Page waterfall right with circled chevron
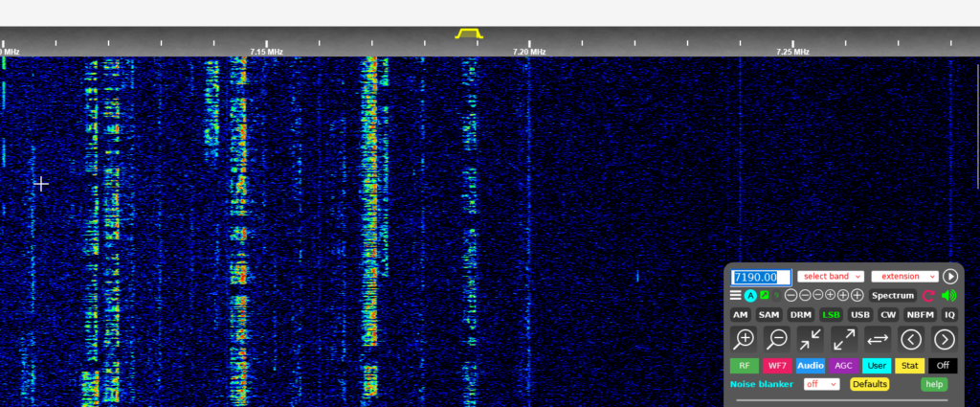 (945, 339)
